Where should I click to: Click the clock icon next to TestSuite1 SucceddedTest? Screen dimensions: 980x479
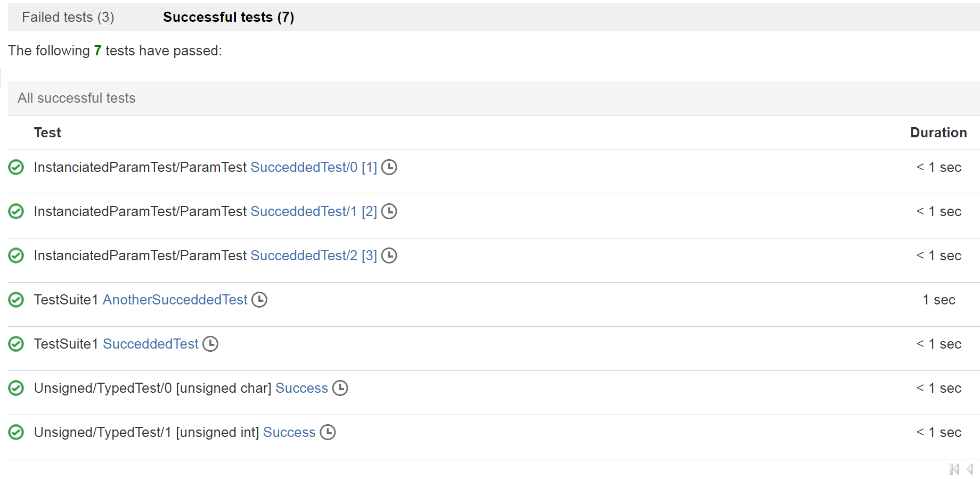pos(210,344)
